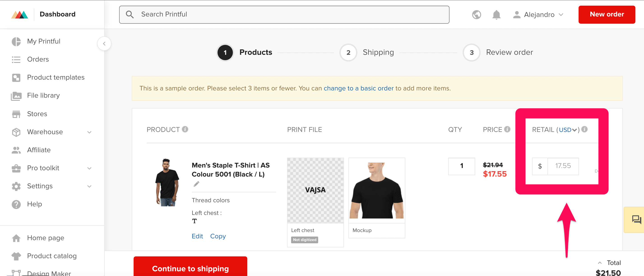Click the notification bell icon

[x=496, y=15]
